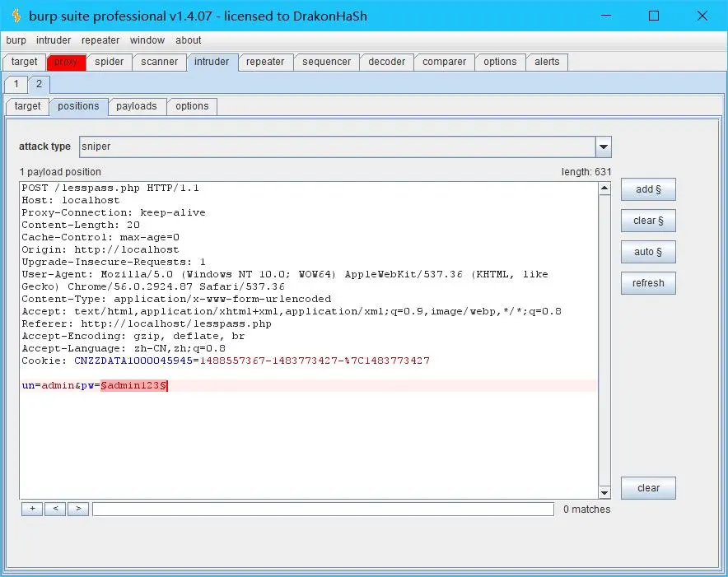Viewport: 728px width, 577px height.
Task: Click the refresh button
Action: tap(648, 282)
